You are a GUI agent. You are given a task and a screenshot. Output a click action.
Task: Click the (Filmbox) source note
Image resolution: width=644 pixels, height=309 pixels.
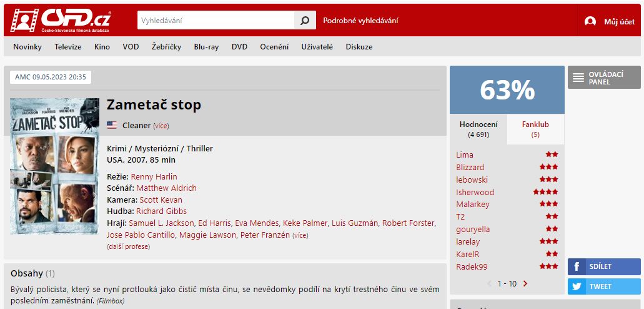tap(111, 301)
